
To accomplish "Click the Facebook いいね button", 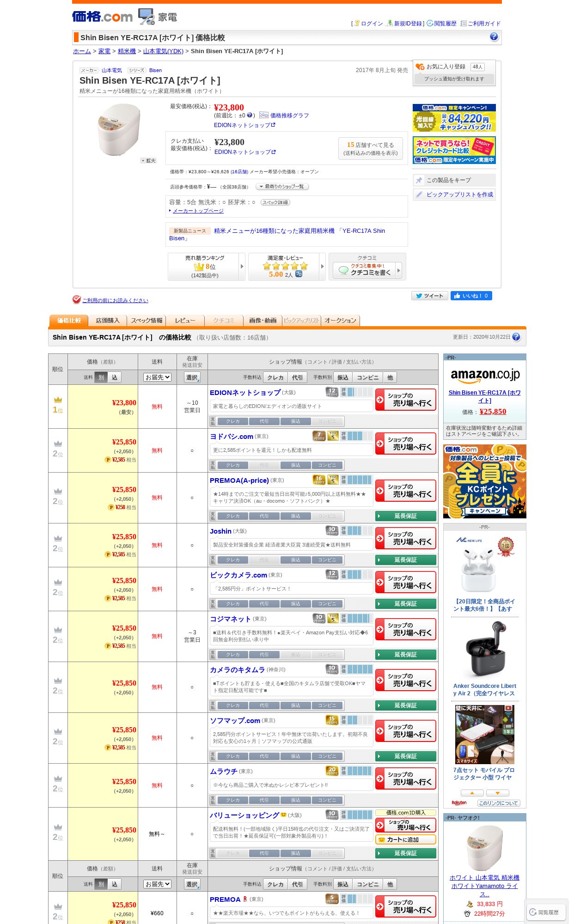I will click(x=471, y=296).
